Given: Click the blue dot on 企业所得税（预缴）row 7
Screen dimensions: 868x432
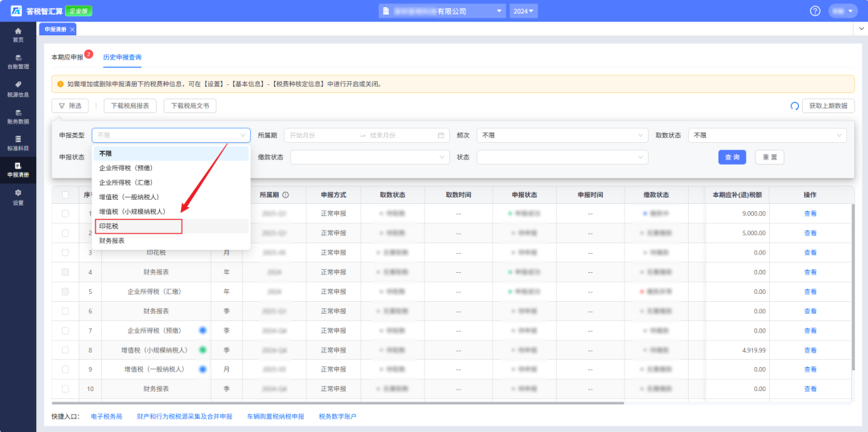Looking at the screenshot, I should (203, 330).
